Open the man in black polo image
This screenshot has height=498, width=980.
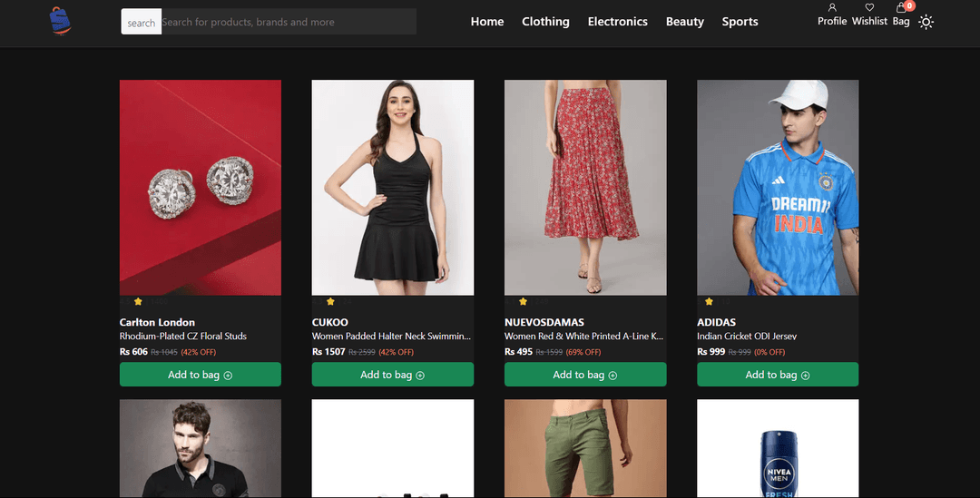coord(200,449)
